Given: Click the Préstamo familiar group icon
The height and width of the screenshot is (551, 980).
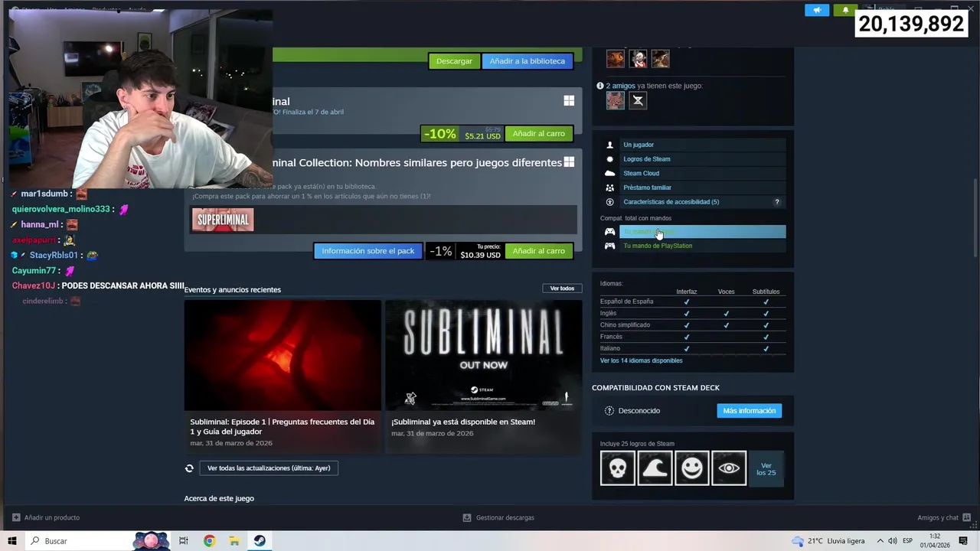Looking at the screenshot, I should (609, 187).
